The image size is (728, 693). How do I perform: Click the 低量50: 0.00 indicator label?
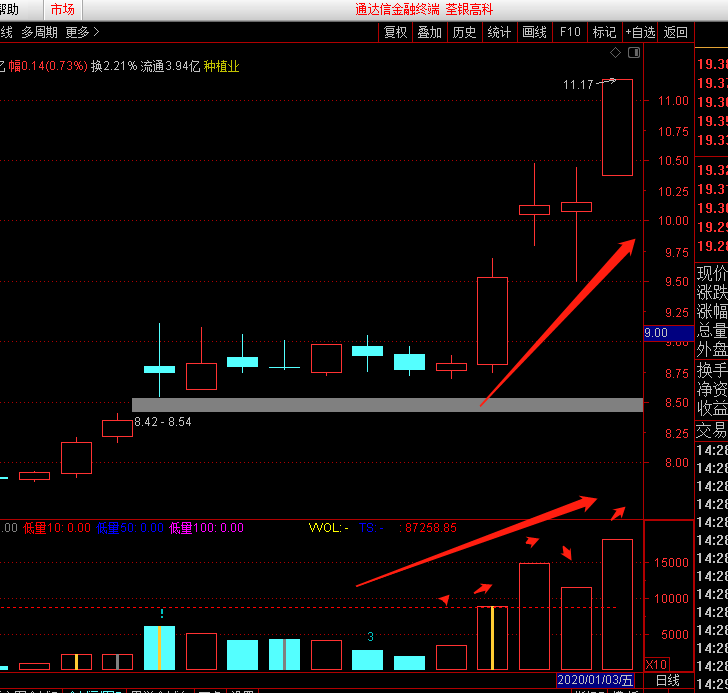130,528
